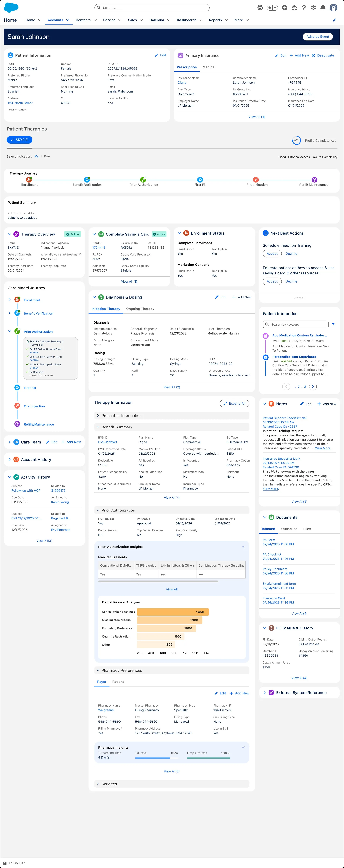Click the Activity History wrench icon
The width and height of the screenshot is (344, 868).
pos(16,477)
